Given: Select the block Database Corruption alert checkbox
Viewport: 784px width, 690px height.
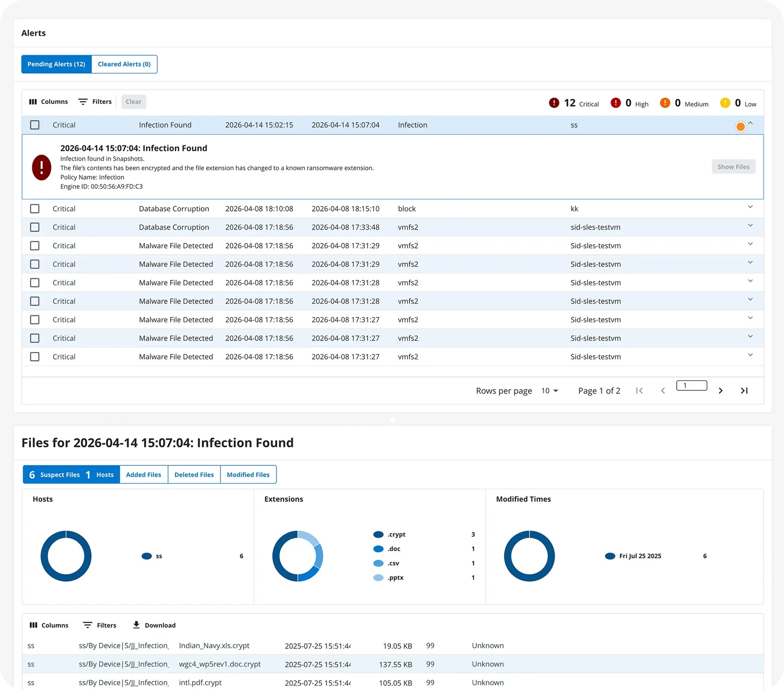Looking at the screenshot, I should (x=35, y=209).
